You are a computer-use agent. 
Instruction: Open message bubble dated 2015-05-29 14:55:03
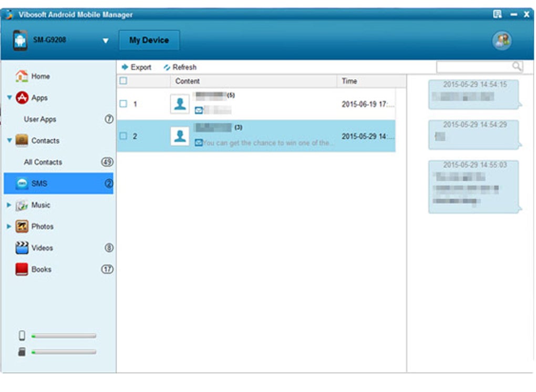click(473, 187)
